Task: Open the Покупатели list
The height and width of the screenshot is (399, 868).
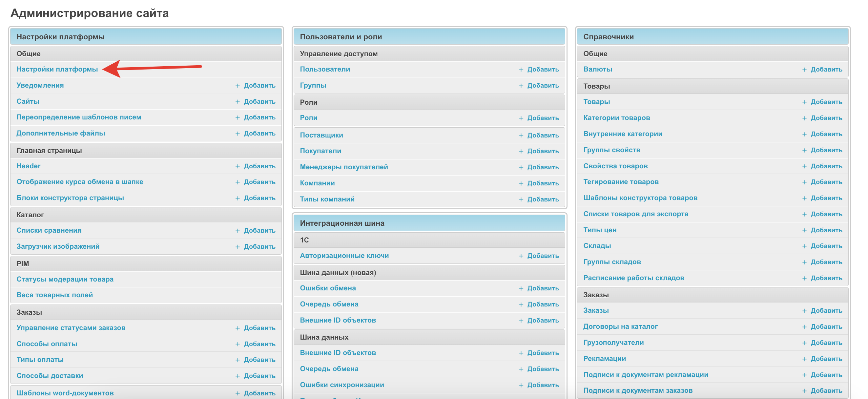Action: click(x=320, y=151)
